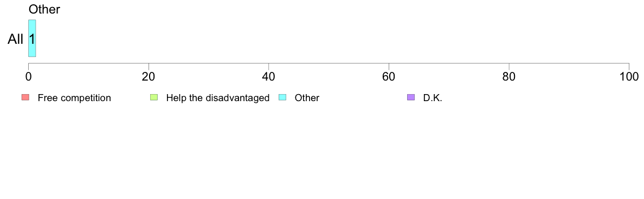Click the cyan Other legend swatch
The width and height of the screenshot is (644, 199).
coord(282,97)
